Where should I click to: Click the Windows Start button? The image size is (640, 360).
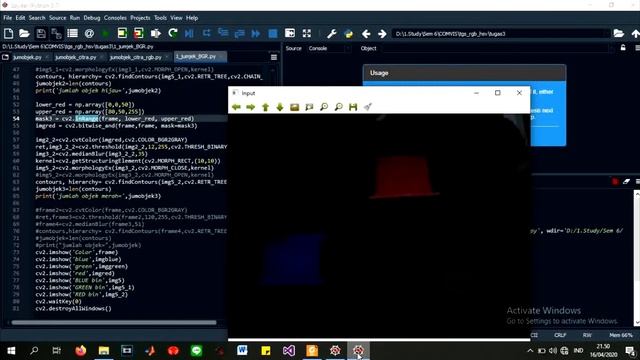pyautogui.click(x=11, y=350)
